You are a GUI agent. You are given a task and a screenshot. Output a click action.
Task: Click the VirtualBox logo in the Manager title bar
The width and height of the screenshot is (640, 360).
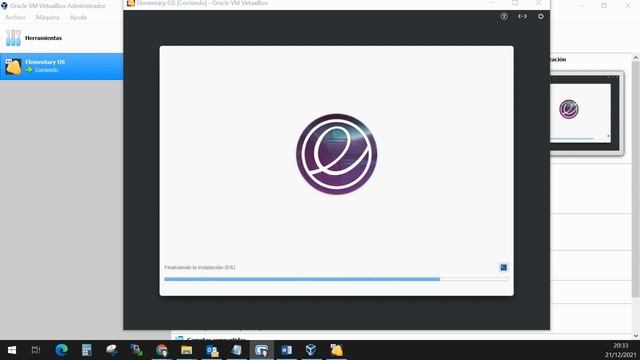tap(4, 6)
